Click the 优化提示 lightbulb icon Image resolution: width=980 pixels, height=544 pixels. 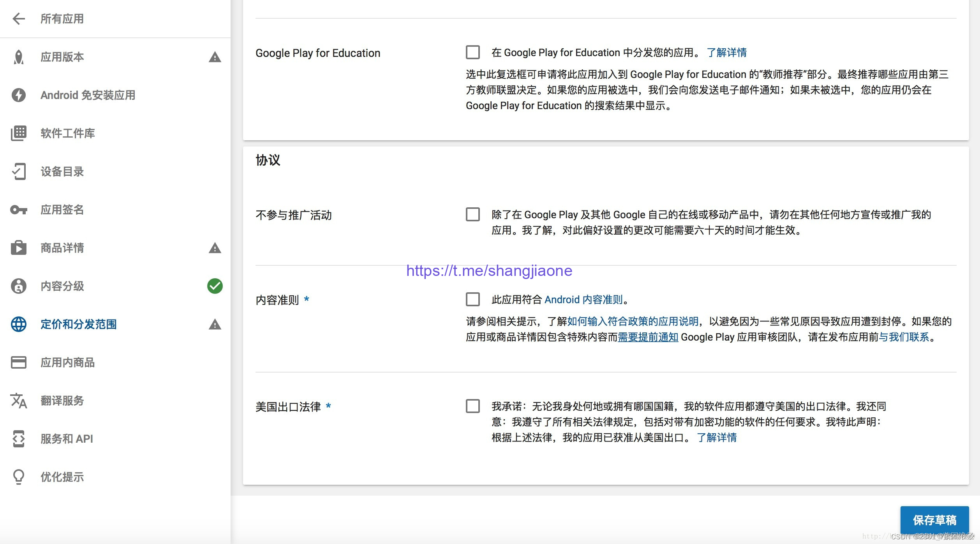pos(18,477)
